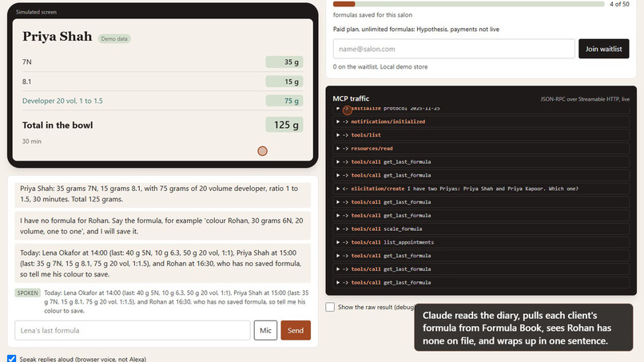Select the Priya Shah heading
Image resolution: width=644 pixels, height=362 pixels.
pos(57,37)
